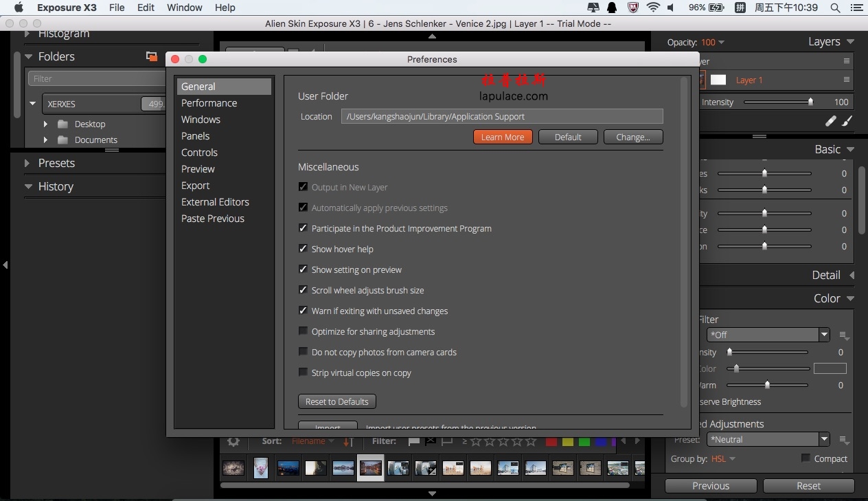The width and height of the screenshot is (868, 501).
Task: Click the Learn More button
Action: (x=503, y=137)
